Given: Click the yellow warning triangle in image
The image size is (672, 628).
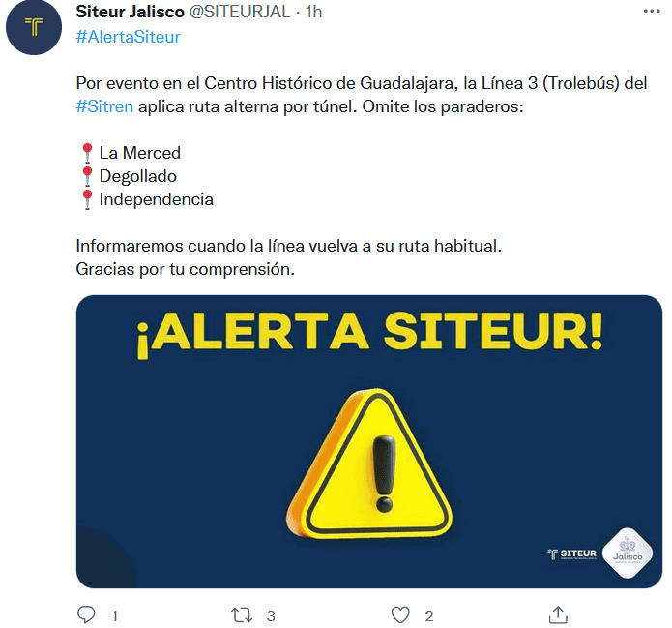Looking at the screenshot, I should (369, 464).
